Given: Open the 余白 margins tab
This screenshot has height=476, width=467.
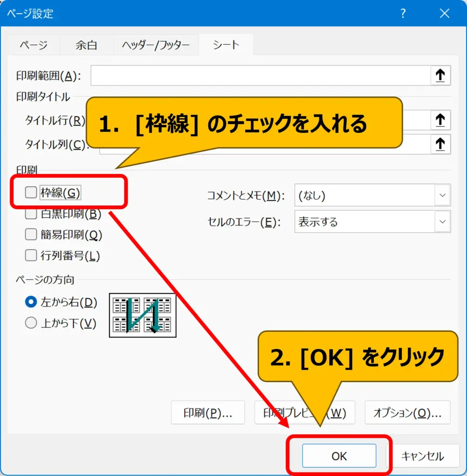Looking at the screenshot, I should (86, 45).
